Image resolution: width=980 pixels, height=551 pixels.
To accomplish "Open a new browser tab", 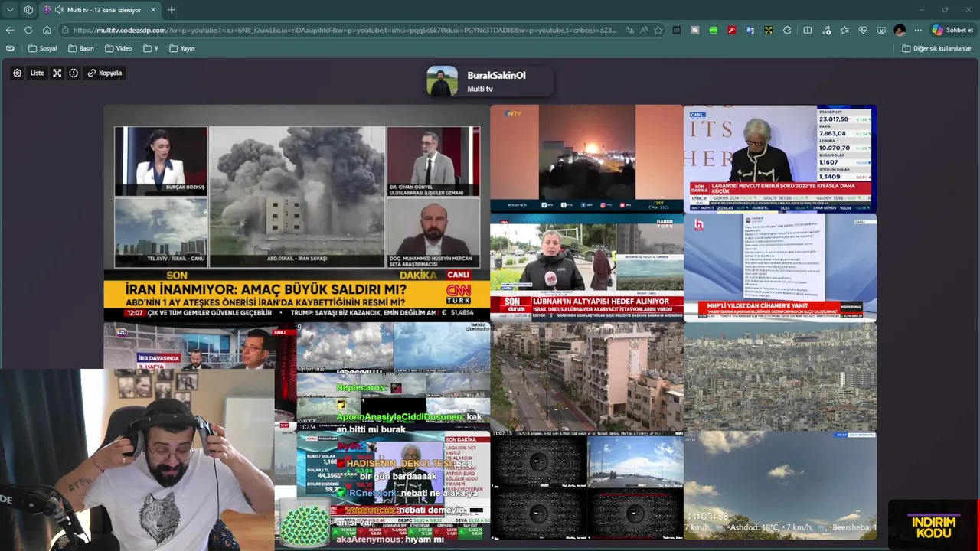I will tap(171, 10).
